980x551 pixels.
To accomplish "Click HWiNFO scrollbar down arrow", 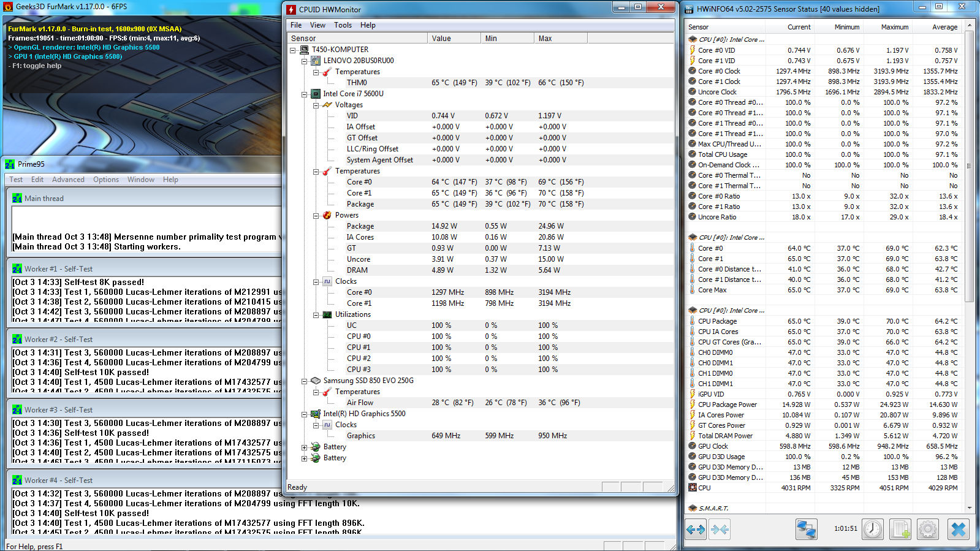I will (x=970, y=508).
